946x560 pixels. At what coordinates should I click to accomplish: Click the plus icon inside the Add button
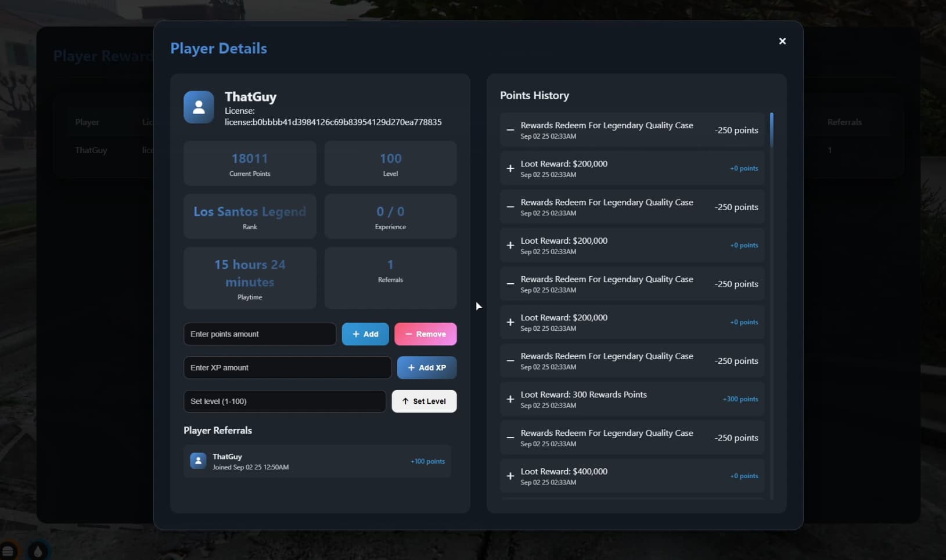[x=356, y=334]
